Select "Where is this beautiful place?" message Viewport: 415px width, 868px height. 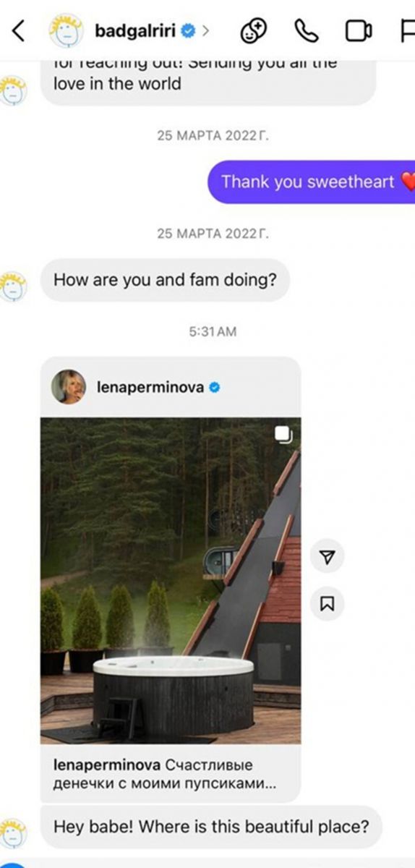click(x=211, y=827)
